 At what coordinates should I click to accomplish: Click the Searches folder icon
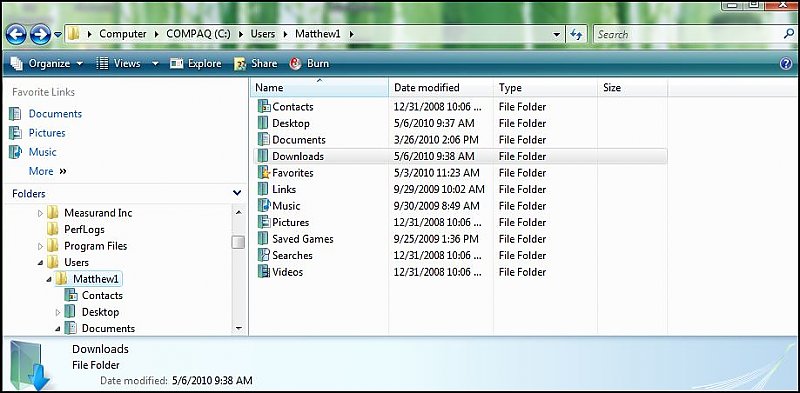(x=263, y=255)
